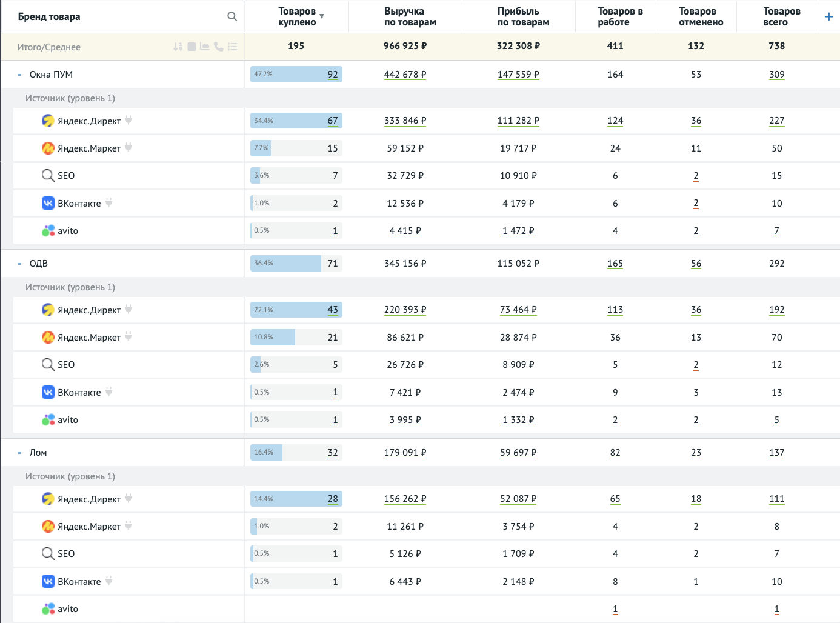Click plug icon next to Яндекс.Директ under Окна ПУМ
Image resolution: width=840 pixels, height=623 pixels.
click(128, 120)
